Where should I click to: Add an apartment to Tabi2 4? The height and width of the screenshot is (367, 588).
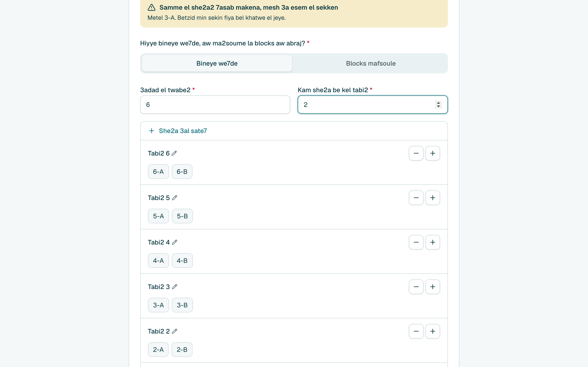pyautogui.click(x=433, y=242)
